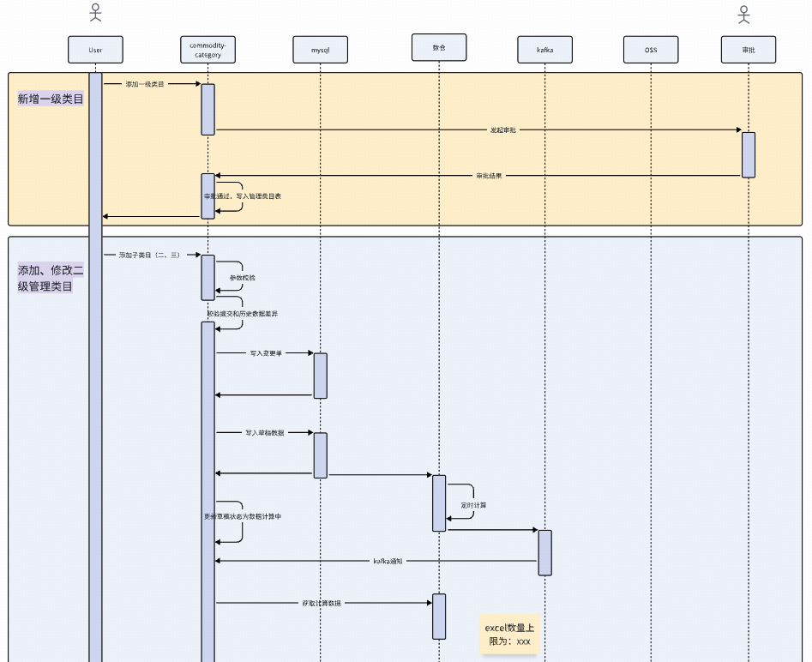
Task: Click the 添加子类目（二、三） message label
Action: 150,255
